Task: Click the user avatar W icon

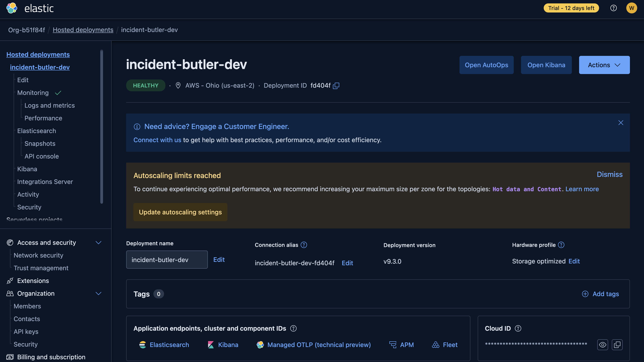Action: [x=632, y=8]
